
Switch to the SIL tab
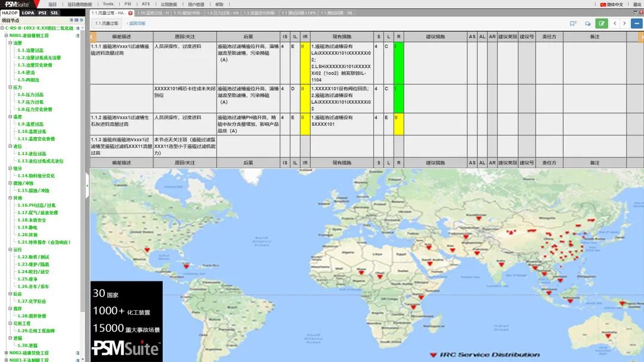55,13
